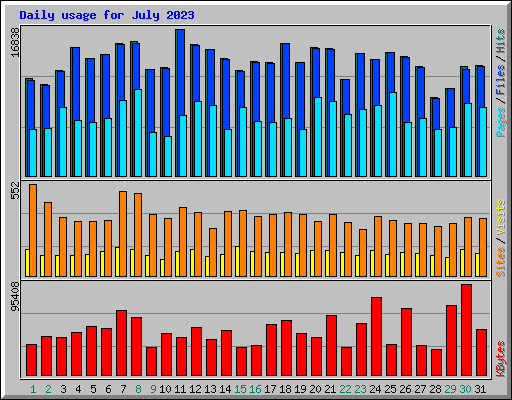Select day label 7 on the x-axis
The image size is (512, 400).
123,389
